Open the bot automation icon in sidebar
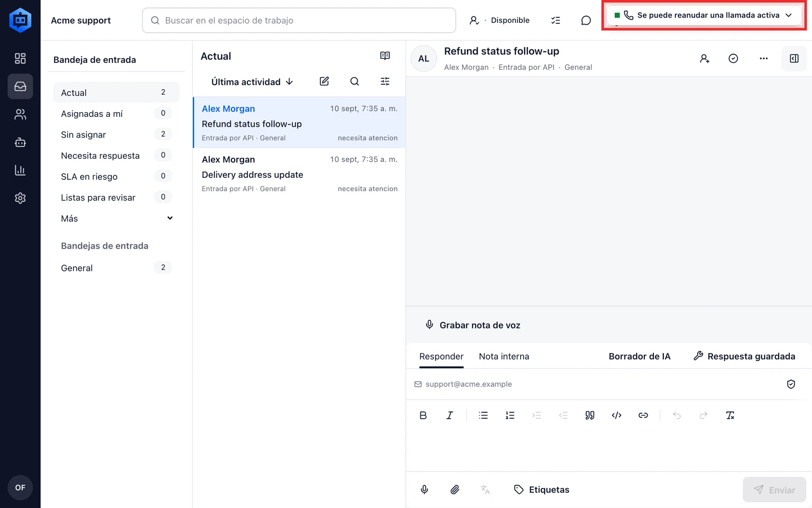 click(x=20, y=142)
